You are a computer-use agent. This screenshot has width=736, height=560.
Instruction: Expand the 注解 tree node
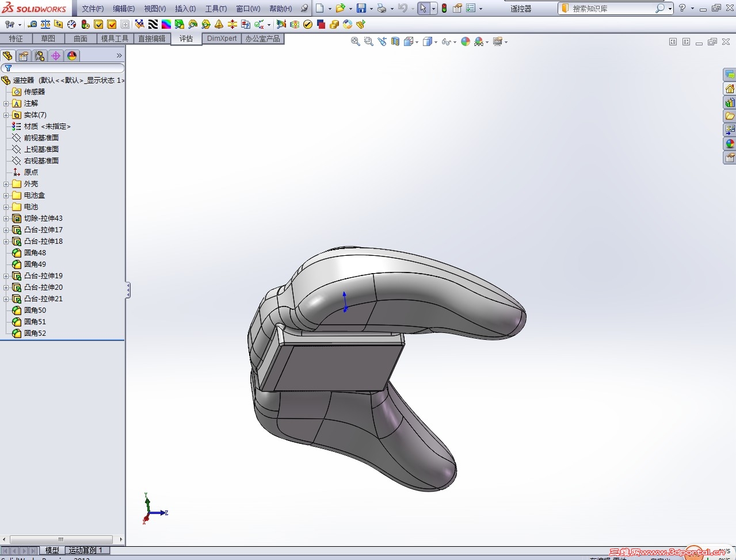pos(6,103)
